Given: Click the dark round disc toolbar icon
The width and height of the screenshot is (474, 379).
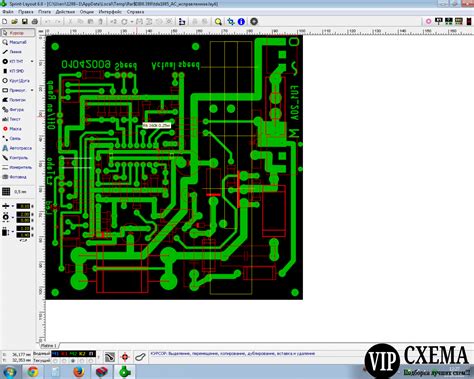Looking at the screenshot, I should point(254,22).
